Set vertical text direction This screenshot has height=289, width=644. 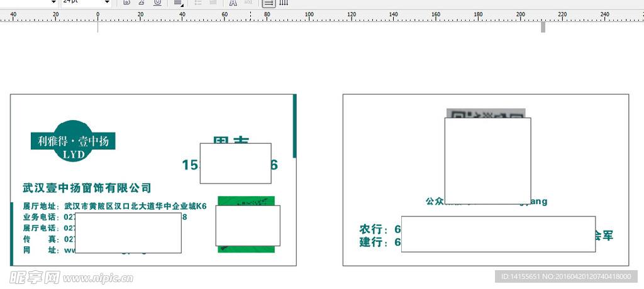[284, 3]
